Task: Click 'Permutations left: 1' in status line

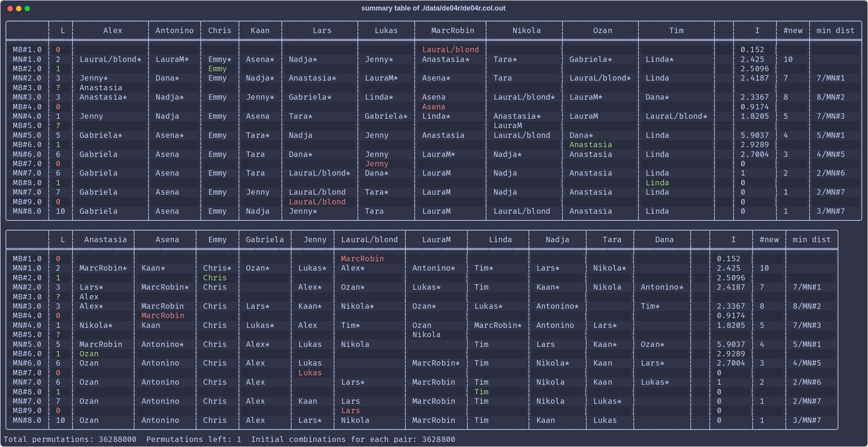Action: 193,439
